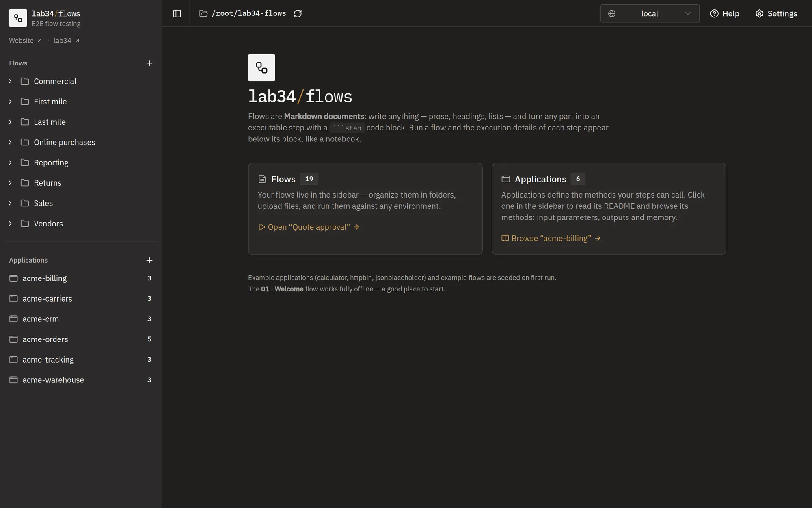The width and height of the screenshot is (812, 508).
Task: Open the Website external link
Action: [25, 41]
